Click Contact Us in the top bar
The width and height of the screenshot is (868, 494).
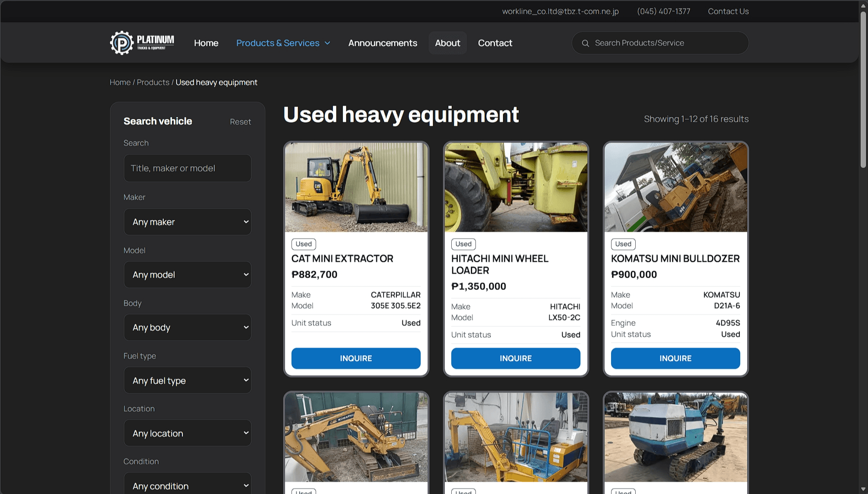pyautogui.click(x=728, y=11)
